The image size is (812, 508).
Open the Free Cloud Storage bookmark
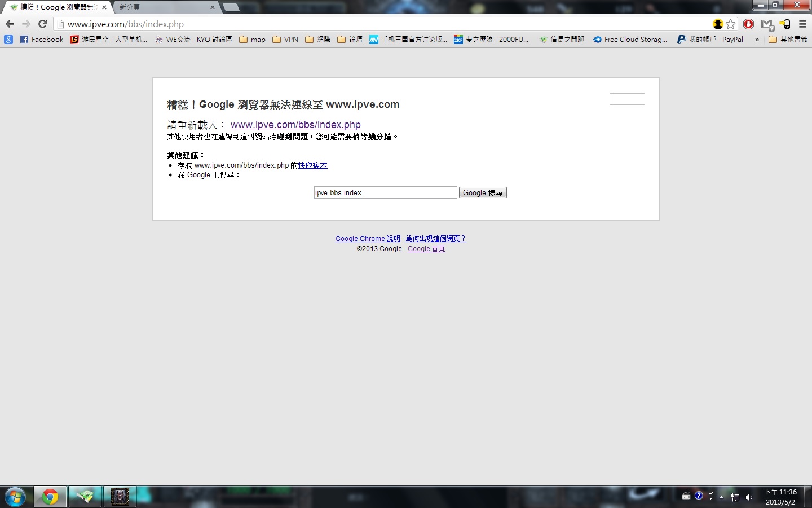(x=630, y=40)
